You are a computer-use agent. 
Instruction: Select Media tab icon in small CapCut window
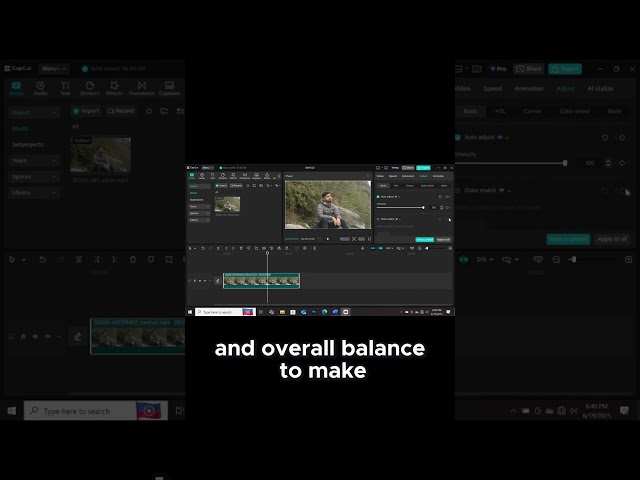(192, 175)
